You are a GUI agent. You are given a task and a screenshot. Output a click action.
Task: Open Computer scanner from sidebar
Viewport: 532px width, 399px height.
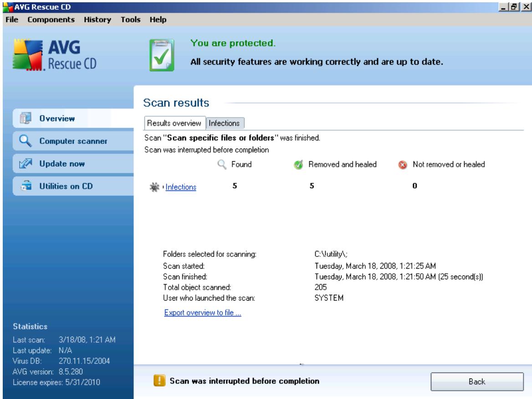point(73,141)
